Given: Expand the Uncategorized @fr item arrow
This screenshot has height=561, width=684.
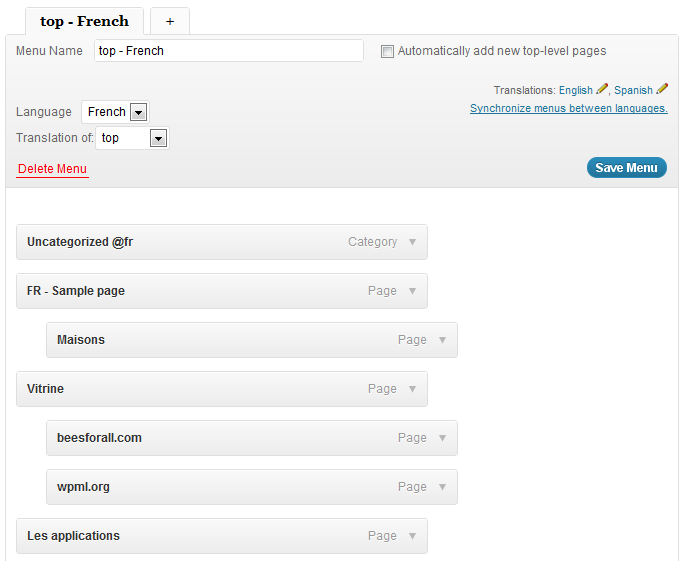Looking at the screenshot, I should click(x=412, y=242).
